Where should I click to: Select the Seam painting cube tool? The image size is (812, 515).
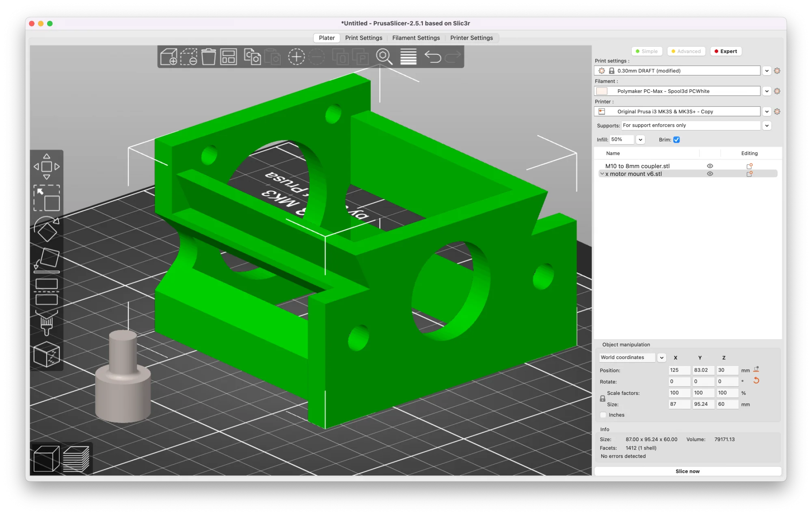coord(47,354)
